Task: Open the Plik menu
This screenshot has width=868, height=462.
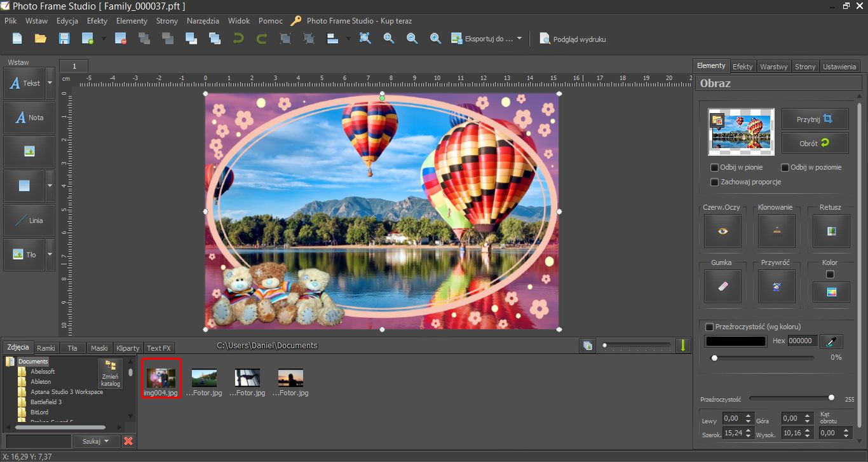Action: click(x=10, y=21)
